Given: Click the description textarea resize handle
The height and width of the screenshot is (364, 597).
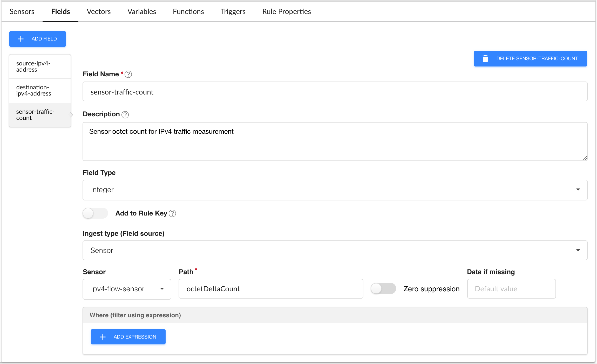Looking at the screenshot, I should (x=585, y=158).
